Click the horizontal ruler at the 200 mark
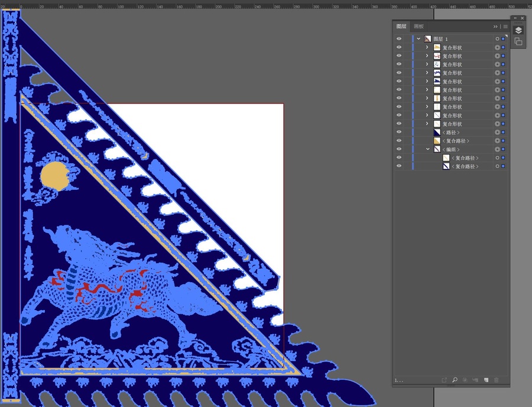532x407 pixels. pyautogui.click(x=219, y=7)
